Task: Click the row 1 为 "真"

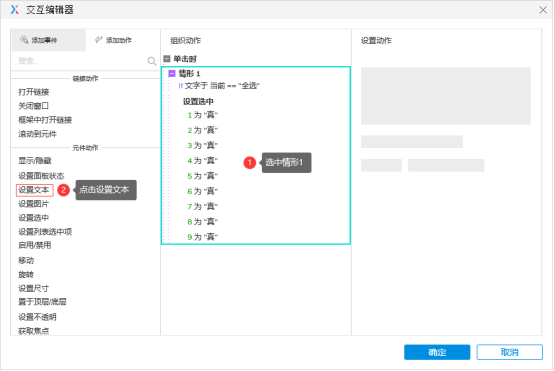Action: tap(202, 115)
